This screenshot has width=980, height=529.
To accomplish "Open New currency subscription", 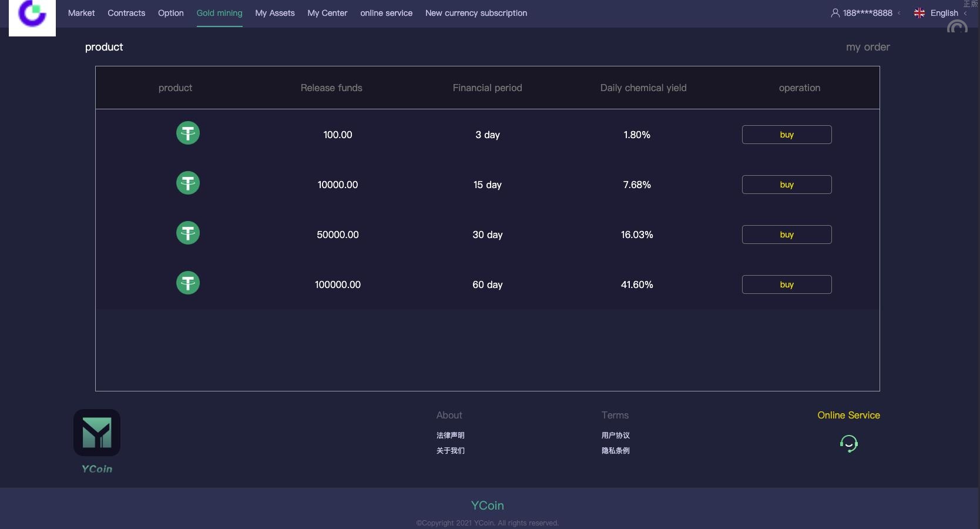I will 476,13.
